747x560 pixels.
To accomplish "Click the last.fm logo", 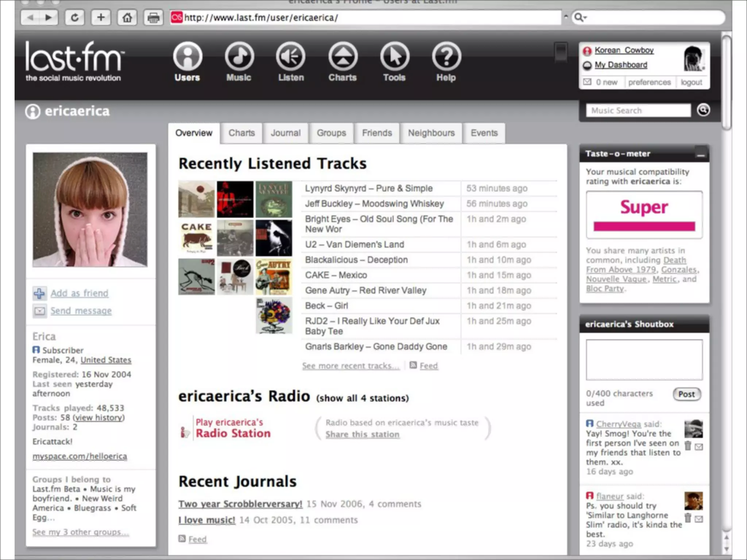I will click(x=75, y=61).
